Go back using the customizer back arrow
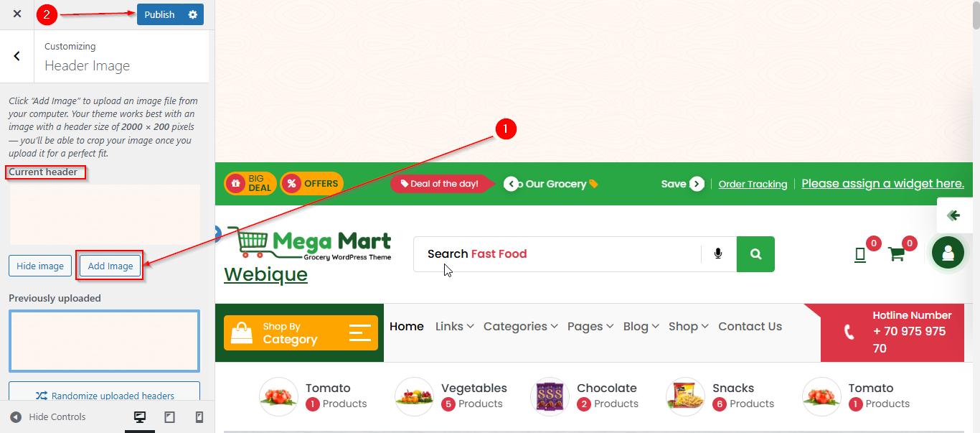The height and width of the screenshot is (433, 980). [x=17, y=56]
